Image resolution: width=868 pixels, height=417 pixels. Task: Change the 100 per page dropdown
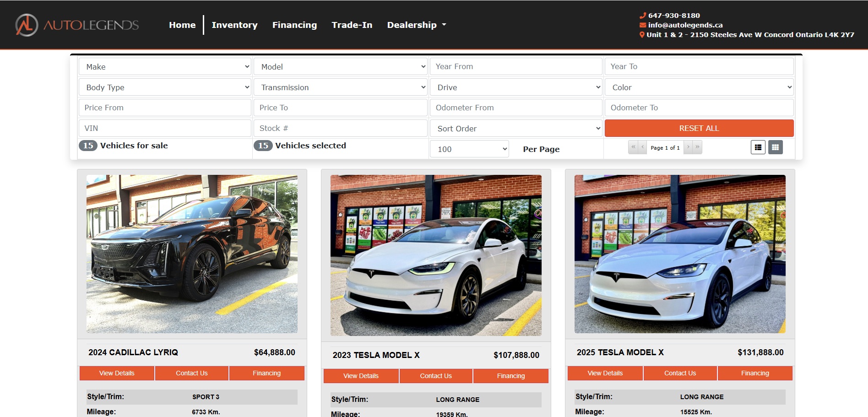coord(469,149)
